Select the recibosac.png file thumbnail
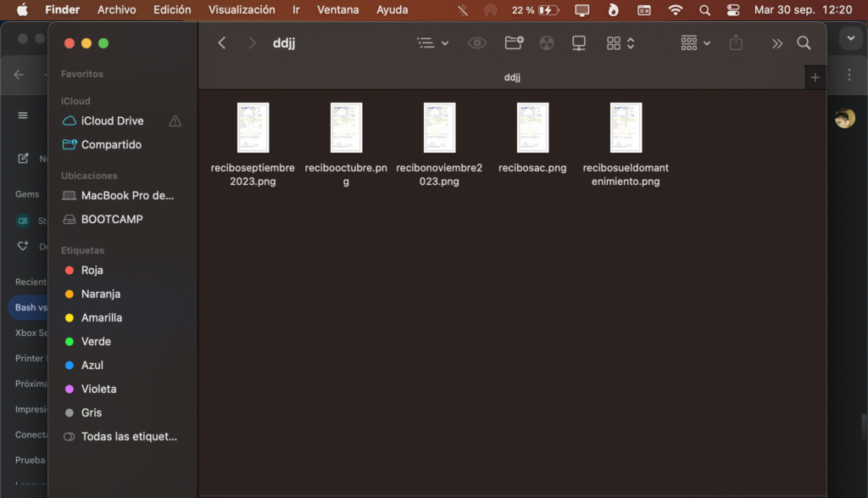 click(x=532, y=128)
